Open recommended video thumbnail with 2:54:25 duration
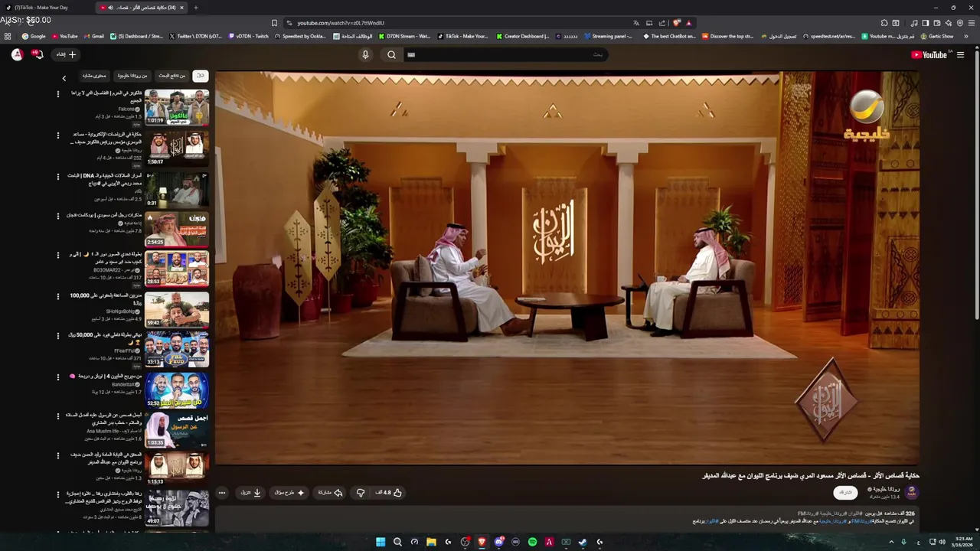 [177, 229]
